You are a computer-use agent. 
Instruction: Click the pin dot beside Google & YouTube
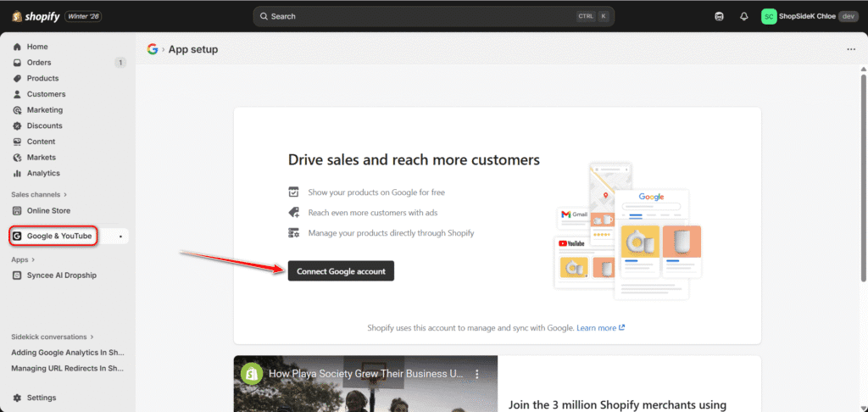(120, 237)
